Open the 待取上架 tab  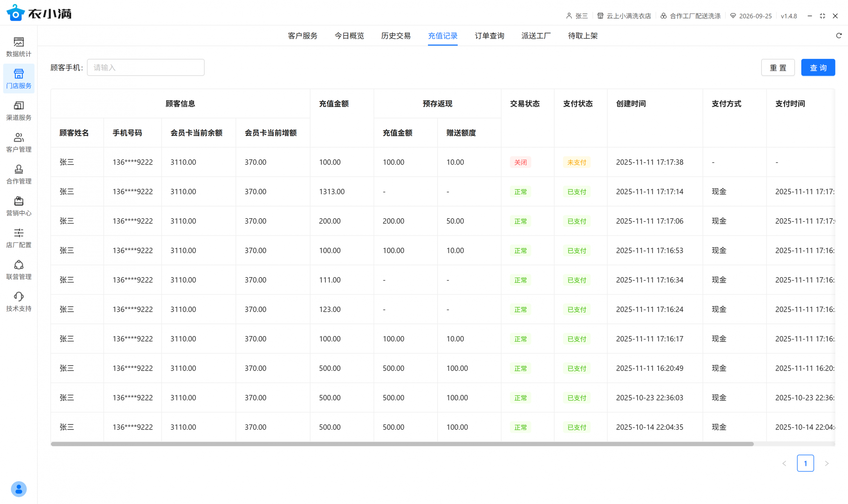[582, 36]
